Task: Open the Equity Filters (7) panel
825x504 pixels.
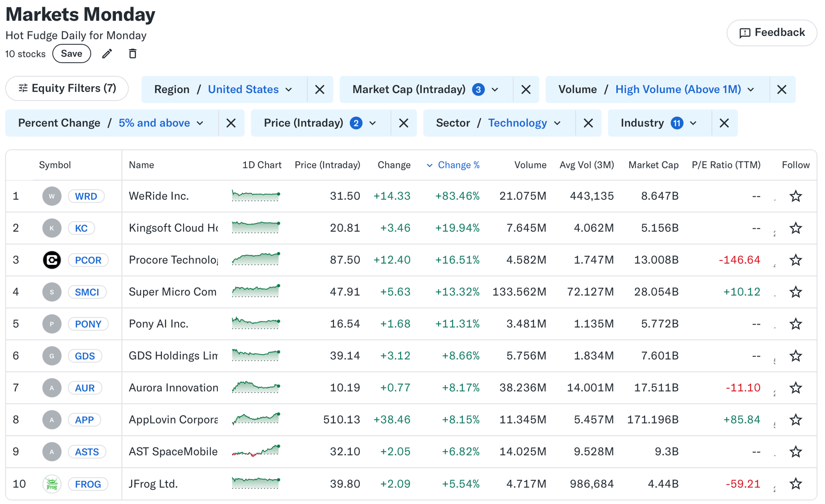Action: click(x=67, y=88)
